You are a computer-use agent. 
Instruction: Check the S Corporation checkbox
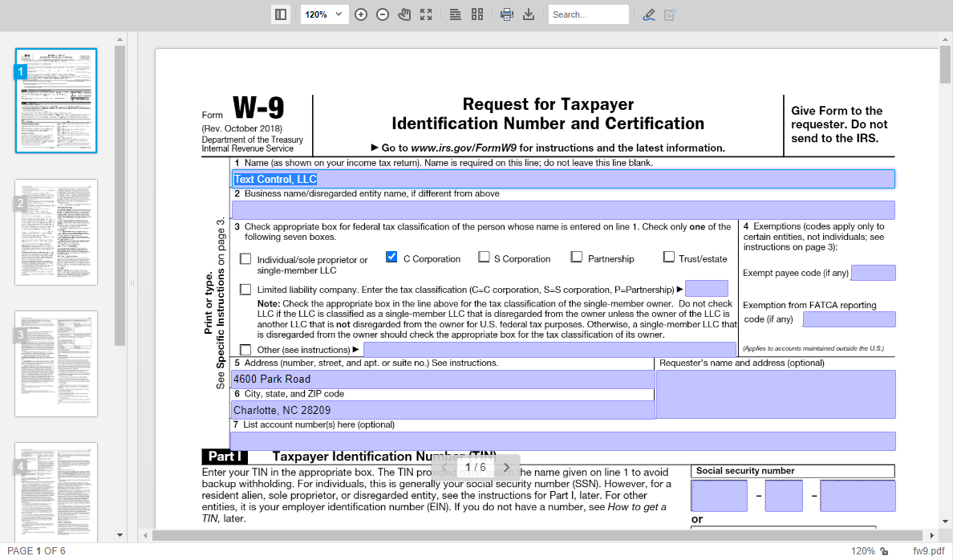[x=484, y=258]
